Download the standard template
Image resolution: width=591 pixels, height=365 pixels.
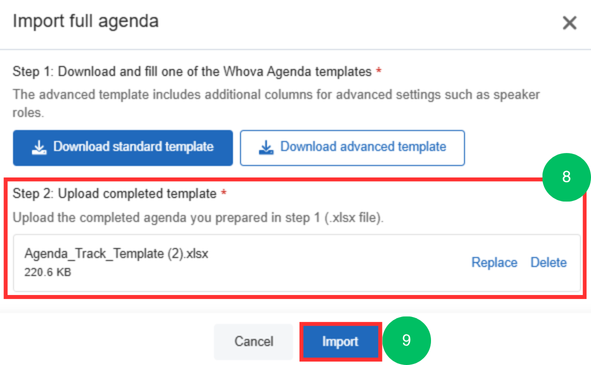[123, 148]
